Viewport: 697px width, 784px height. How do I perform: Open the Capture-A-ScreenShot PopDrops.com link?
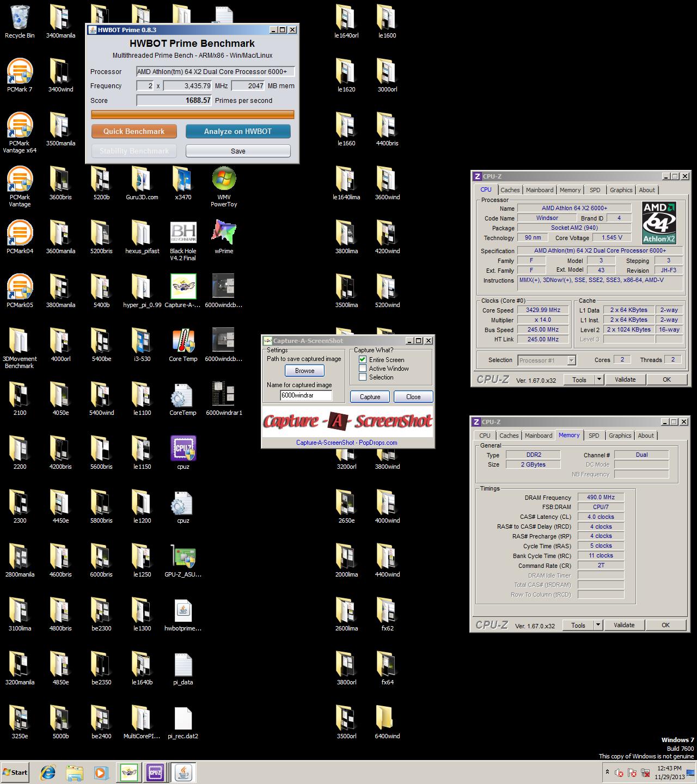[x=347, y=443]
